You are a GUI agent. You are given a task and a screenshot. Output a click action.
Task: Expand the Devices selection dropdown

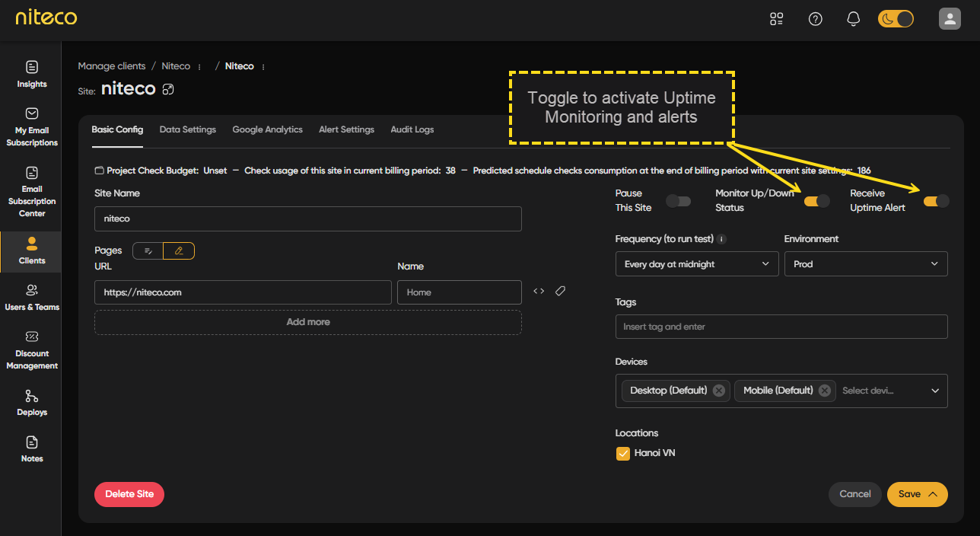click(x=935, y=391)
